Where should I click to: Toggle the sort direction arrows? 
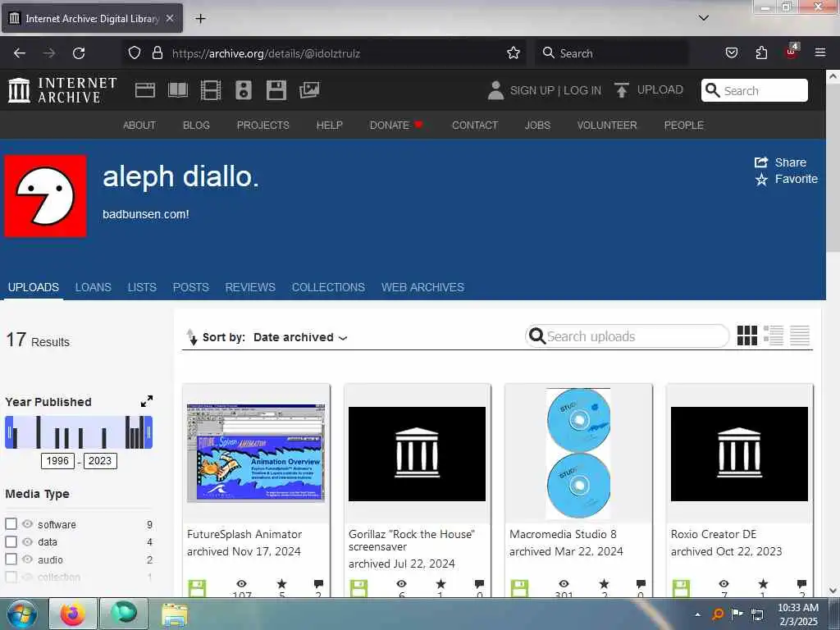coord(191,337)
